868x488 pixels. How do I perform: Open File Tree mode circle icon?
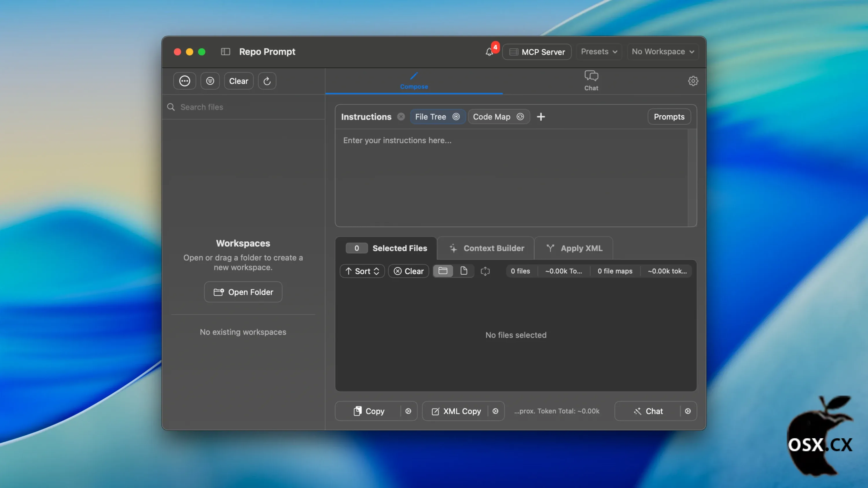coord(456,117)
